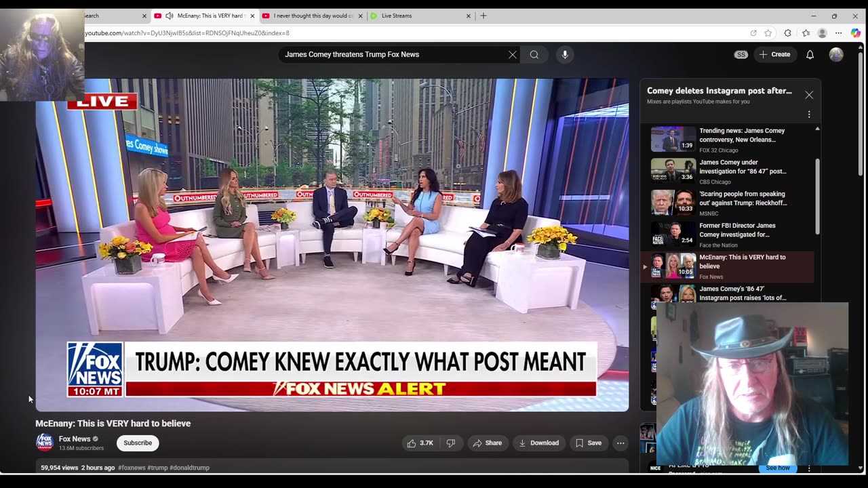The height and width of the screenshot is (488, 868).
Task: Switch to the Live Streams tab
Action: (420, 16)
